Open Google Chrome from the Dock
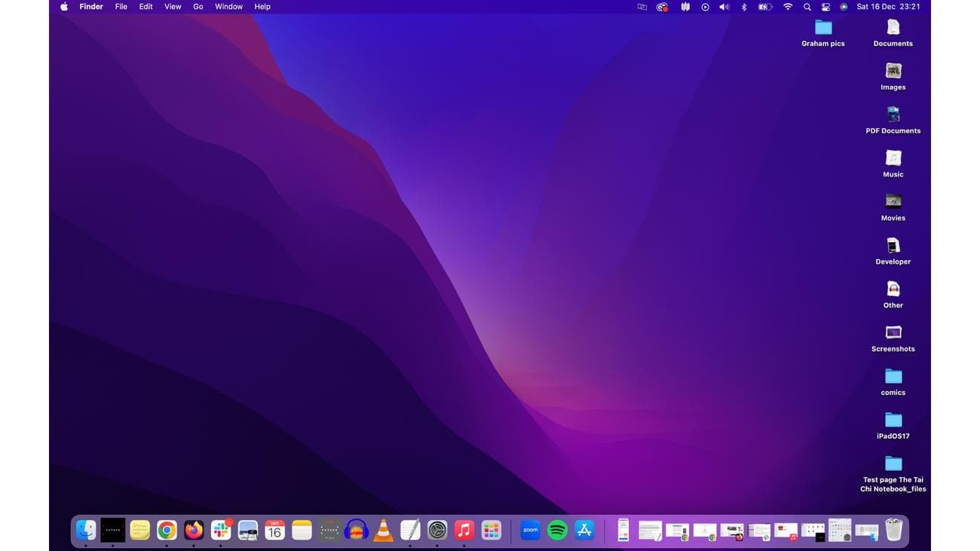Image resolution: width=980 pixels, height=551 pixels. 167,530
